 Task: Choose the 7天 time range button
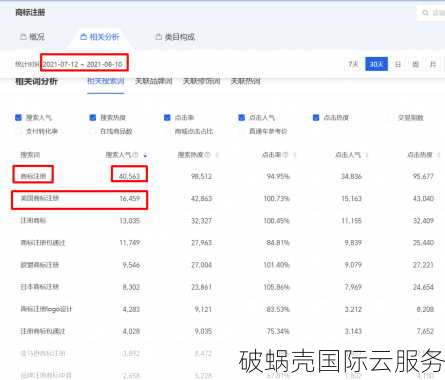tap(353, 64)
